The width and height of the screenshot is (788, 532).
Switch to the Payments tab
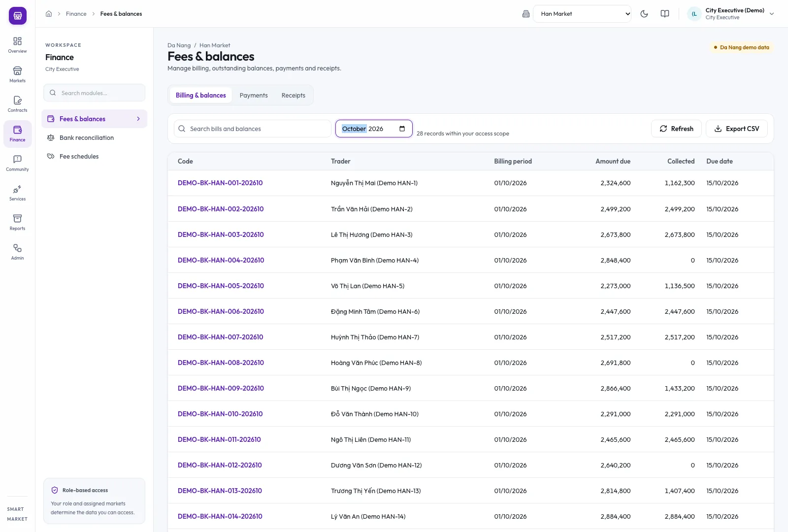point(254,95)
